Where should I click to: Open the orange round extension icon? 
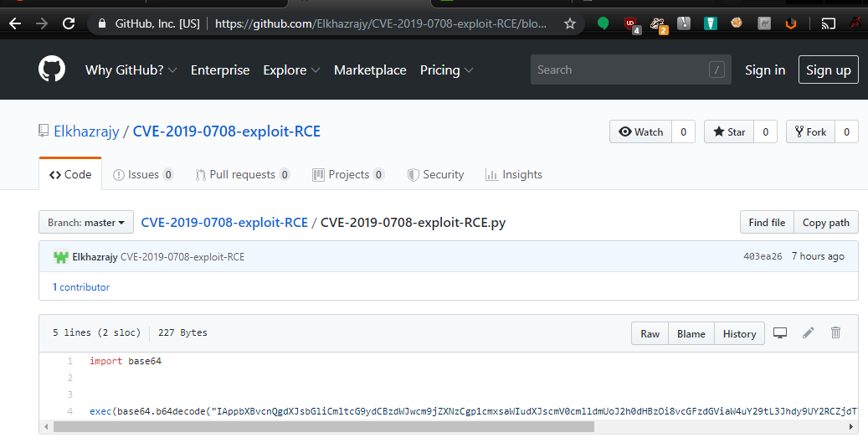pyautogui.click(x=737, y=23)
